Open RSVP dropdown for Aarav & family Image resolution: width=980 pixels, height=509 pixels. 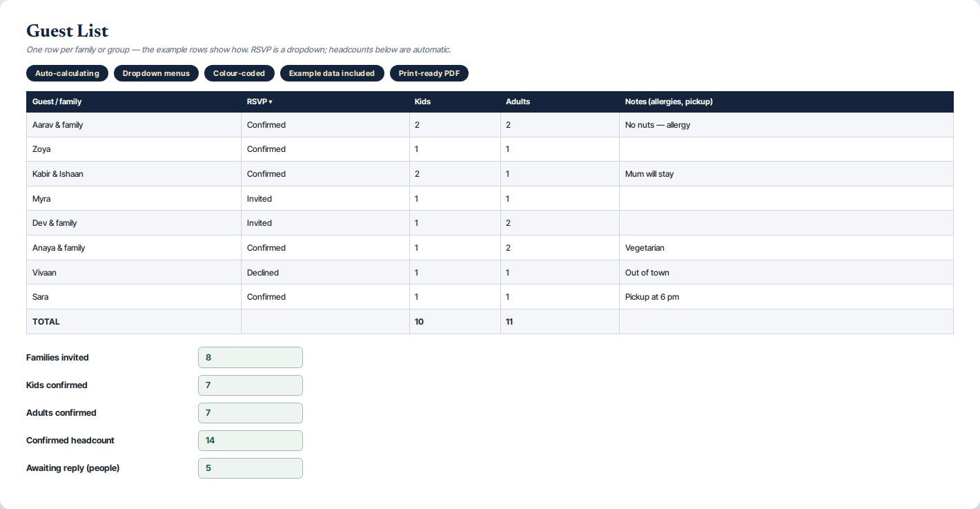pos(325,125)
